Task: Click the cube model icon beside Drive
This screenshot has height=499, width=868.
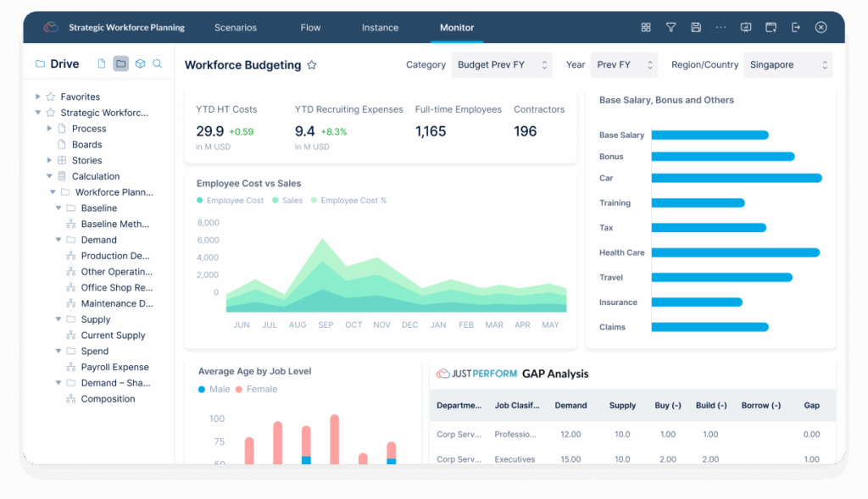Action: click(139, 64)
